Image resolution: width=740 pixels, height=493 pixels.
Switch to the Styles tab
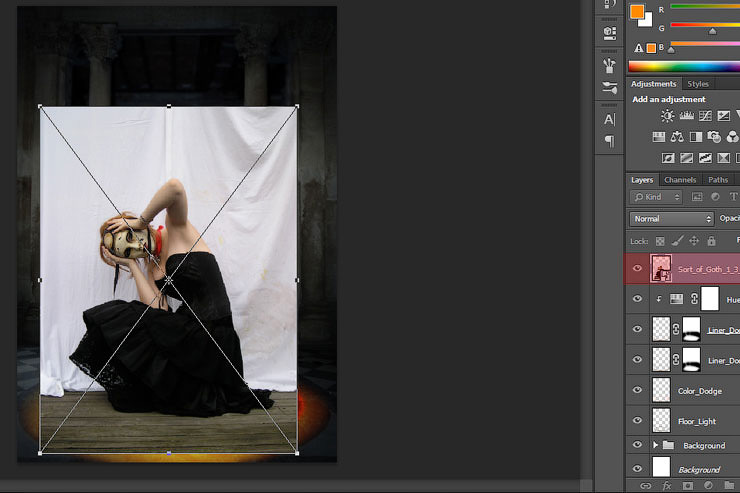click(x=698, y=84)
